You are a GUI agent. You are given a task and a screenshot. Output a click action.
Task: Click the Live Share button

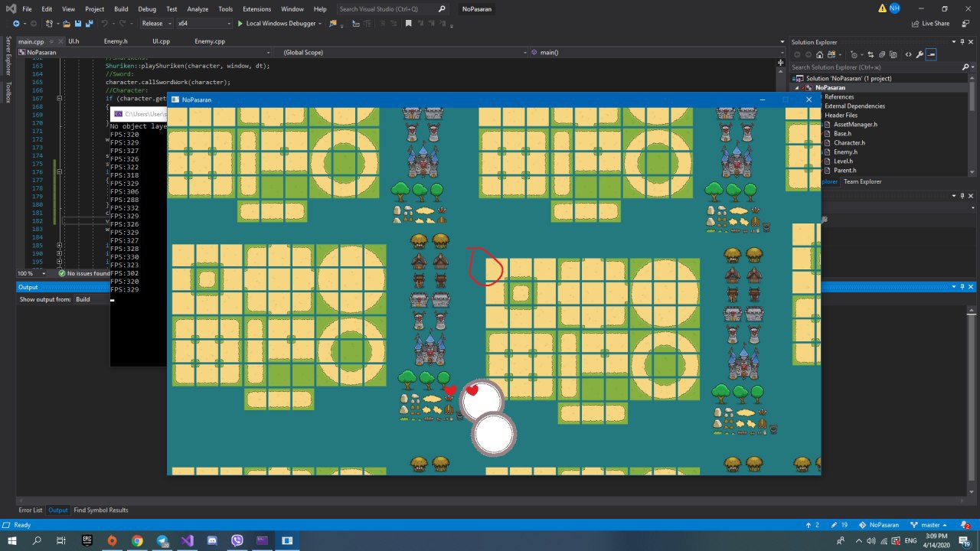(x=930, y=24)
